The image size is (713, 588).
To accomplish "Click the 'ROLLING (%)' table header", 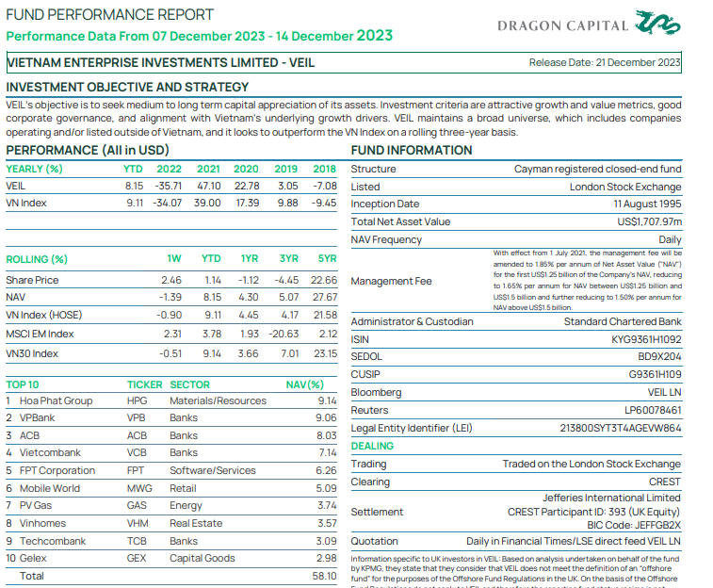I will point(37,259).
